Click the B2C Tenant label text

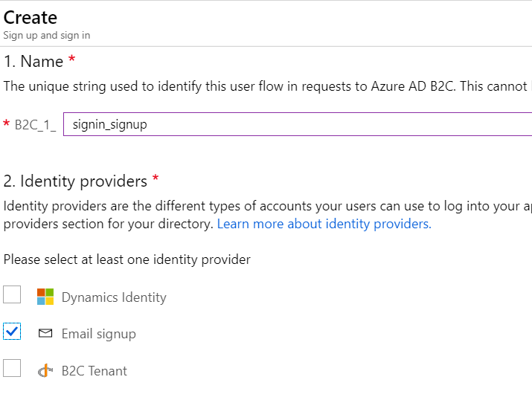click(94, 370)
